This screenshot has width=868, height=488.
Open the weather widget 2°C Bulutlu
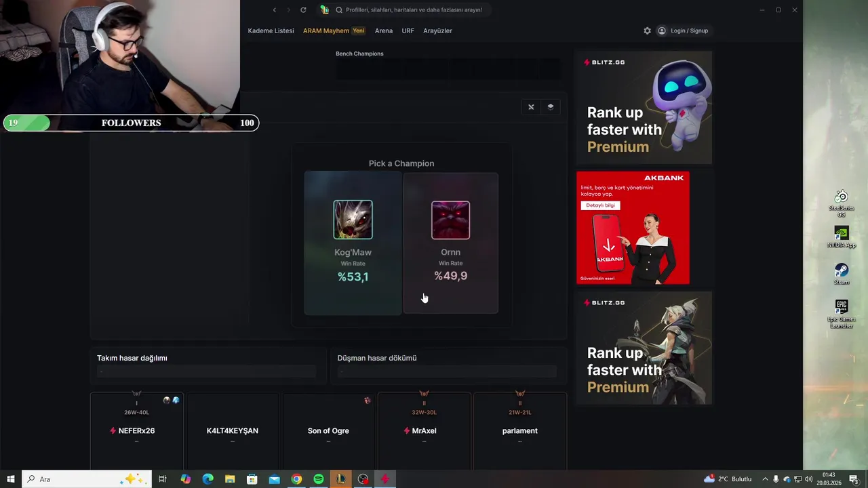coord(728,479)
